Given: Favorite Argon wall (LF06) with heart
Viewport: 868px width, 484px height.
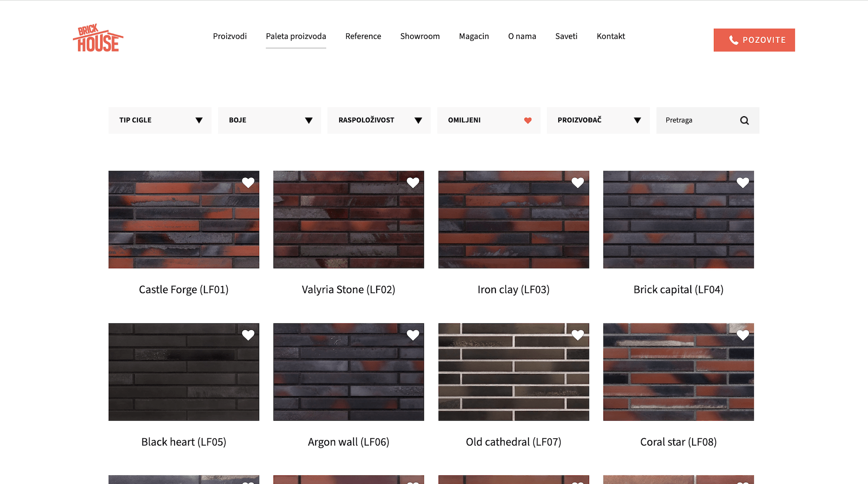Looking at the screenshot, I should click(413, 335).
